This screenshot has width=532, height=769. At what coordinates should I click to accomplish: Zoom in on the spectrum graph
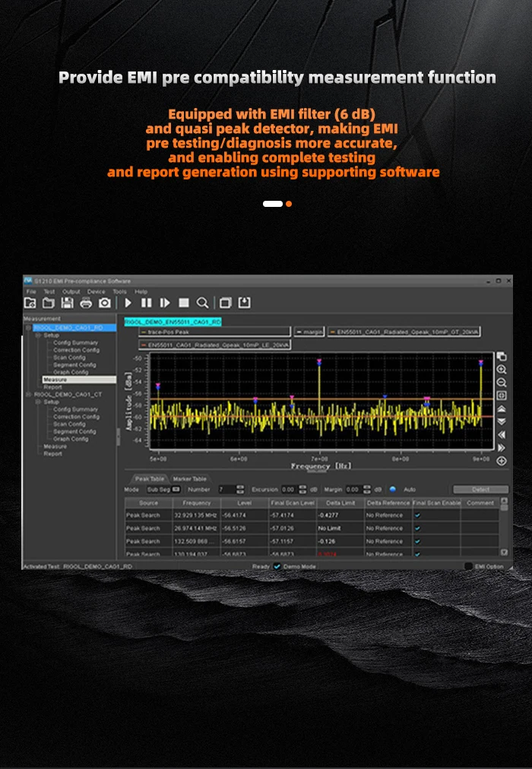pyautogui.click(x=501, y=370)
